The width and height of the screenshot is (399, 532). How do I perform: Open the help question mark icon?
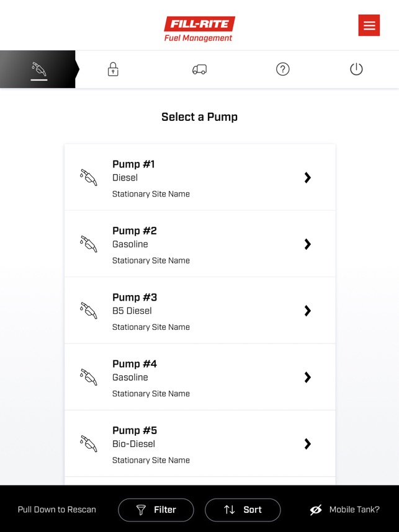[x=282, y=69]
